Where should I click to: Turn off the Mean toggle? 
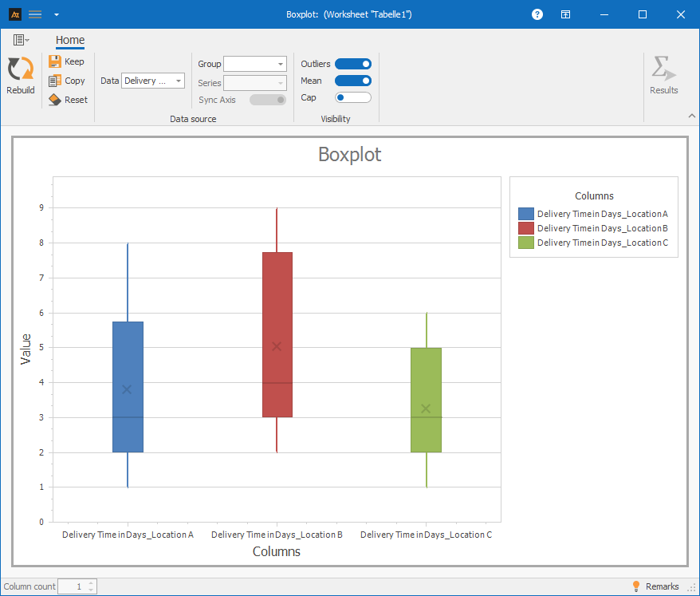point(352,81)
